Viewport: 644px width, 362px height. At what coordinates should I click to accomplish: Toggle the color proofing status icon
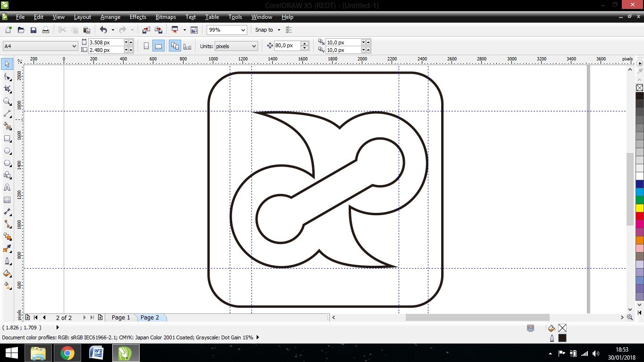tap(531, 328)
